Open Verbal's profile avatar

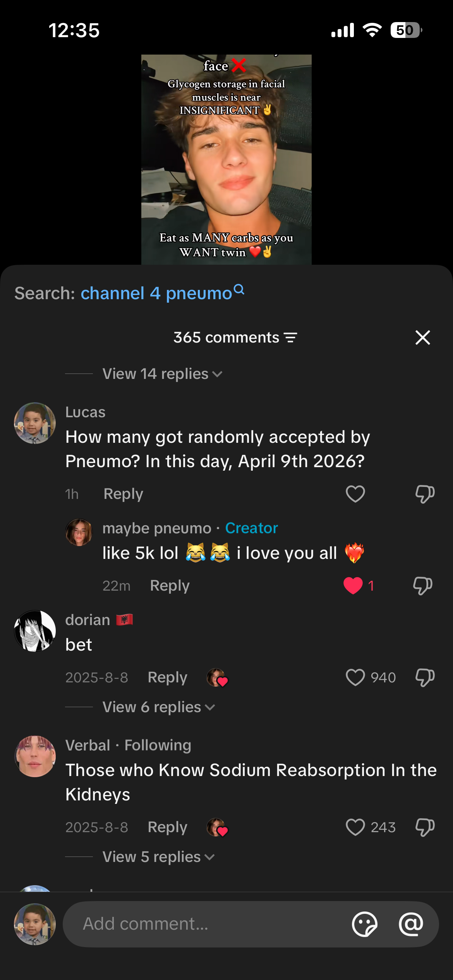35,756
